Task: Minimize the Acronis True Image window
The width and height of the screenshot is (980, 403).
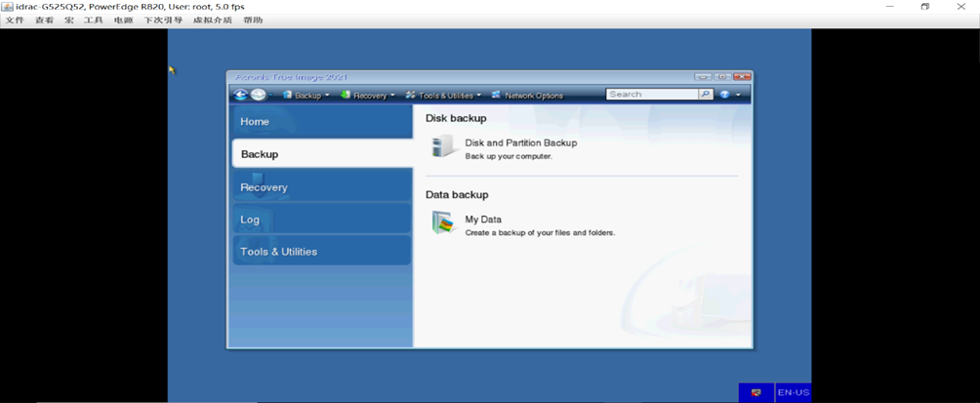Action: (x=703, y=77)
